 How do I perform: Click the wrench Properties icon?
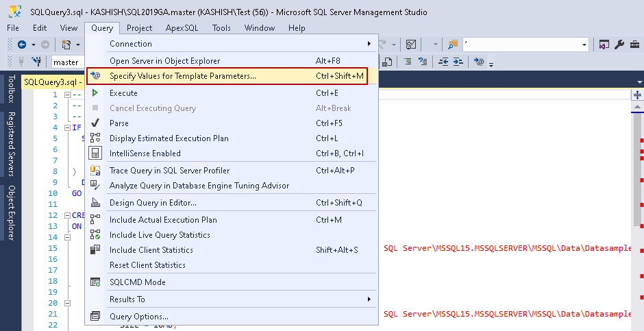(619, 45)
